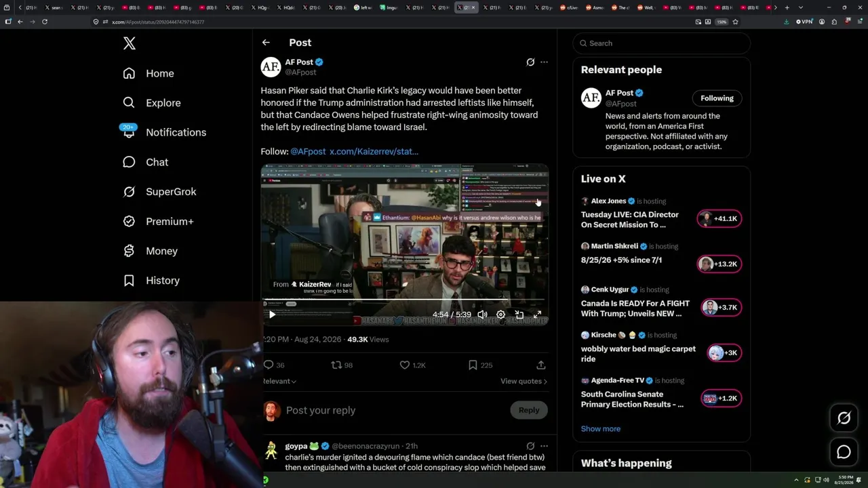Click Grok explain icon on AF Post tweet

pyautogui.click(x=530, y=62)
